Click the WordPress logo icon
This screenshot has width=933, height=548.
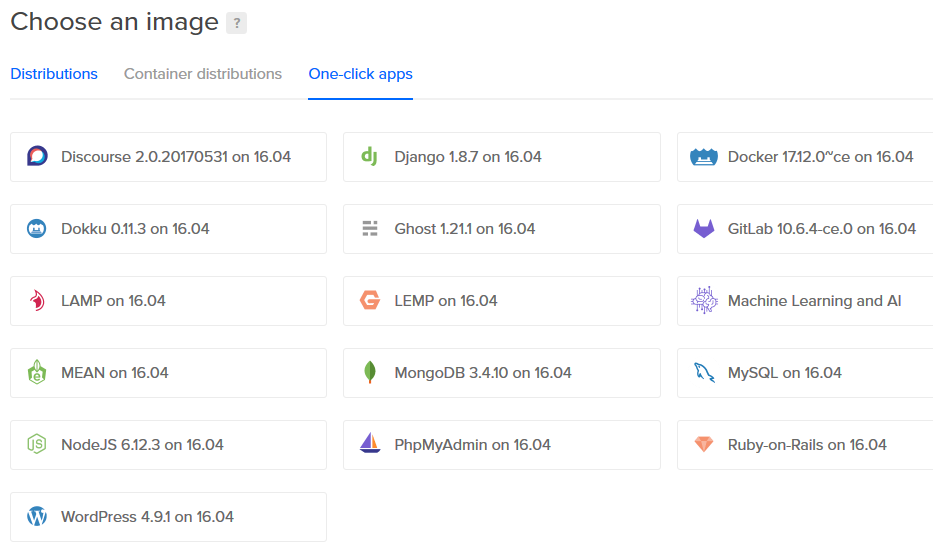pos(37,517)
